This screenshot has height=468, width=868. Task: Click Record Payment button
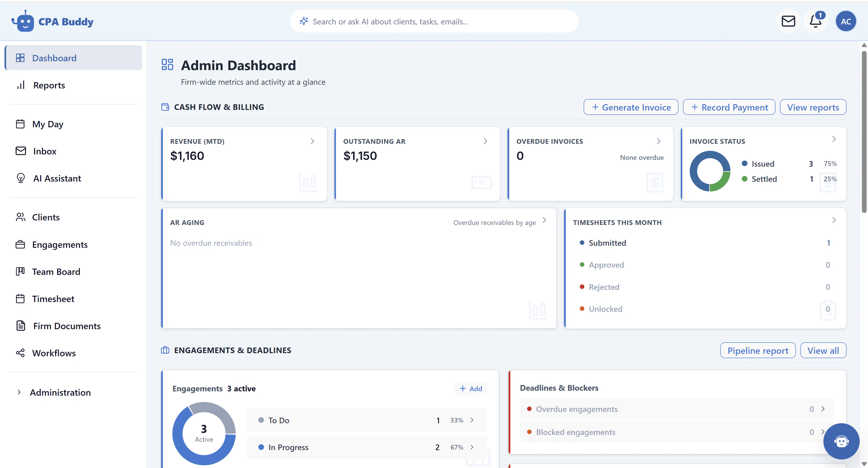click(x=729, y=107)
